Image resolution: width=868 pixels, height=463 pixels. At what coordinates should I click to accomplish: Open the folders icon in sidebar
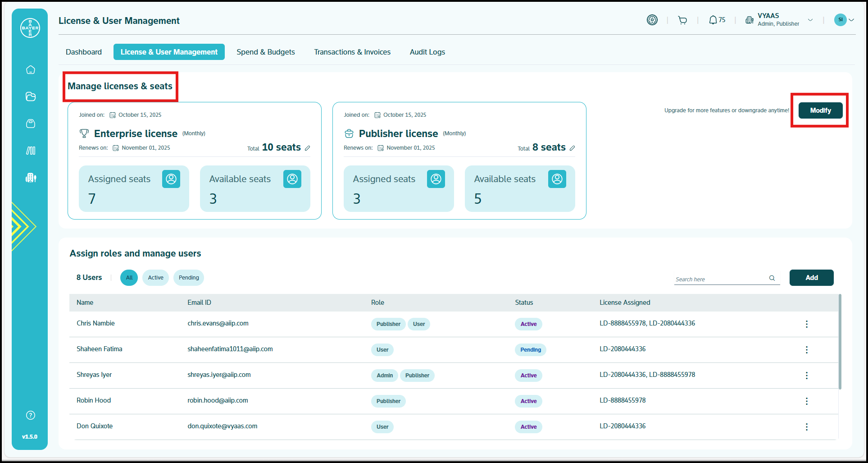[x=31, y=96]
